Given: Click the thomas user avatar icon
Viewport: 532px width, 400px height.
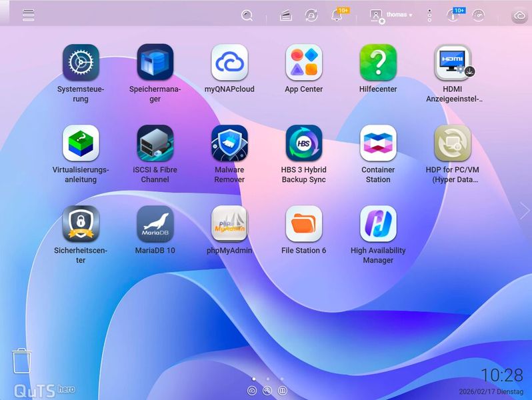Looking at the screenshot, I should (x=377, y=16).
